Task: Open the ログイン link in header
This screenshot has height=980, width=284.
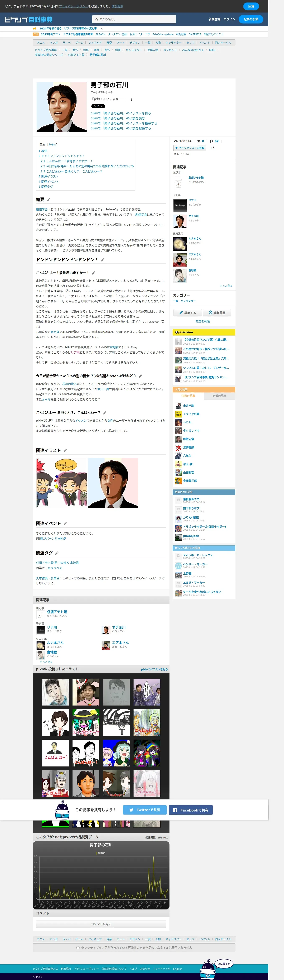Action: point(229,19)
